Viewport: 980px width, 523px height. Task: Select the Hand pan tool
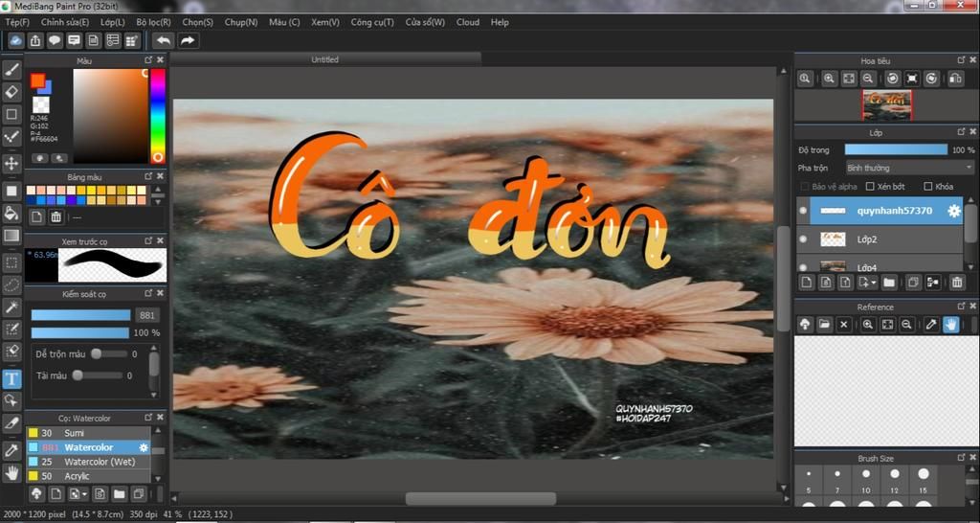(11, 473)
